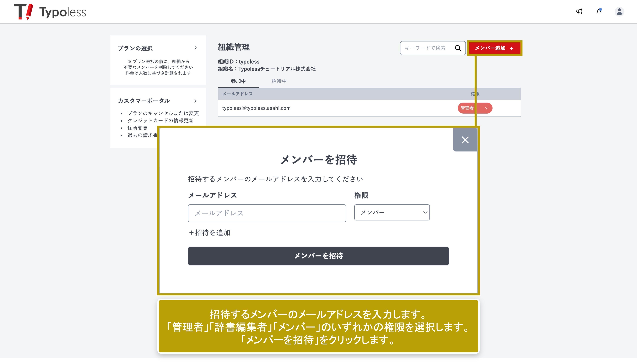Switch to the 招待中 tab
Screen dimensions: 637x364
pos(279,81)
